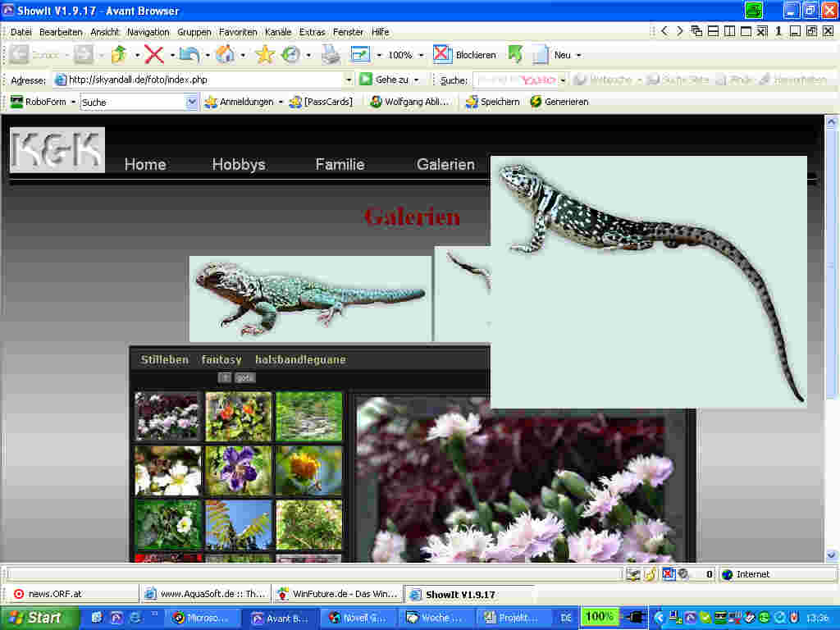Open the RoboForm Suche combo box dropdown

tap(193, 102)
